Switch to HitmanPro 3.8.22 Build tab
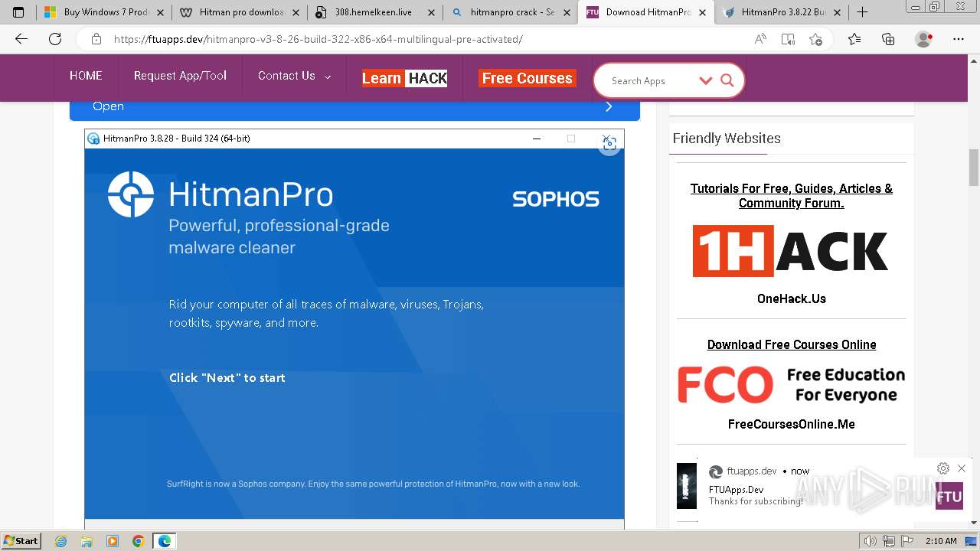980x551 pixels. [x=781, y=12]
